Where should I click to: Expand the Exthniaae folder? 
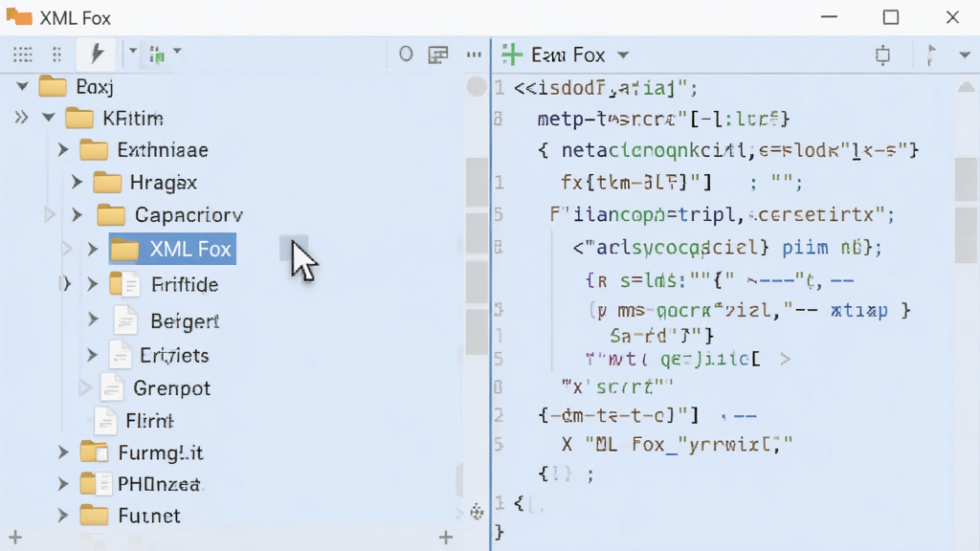coord(63,150)
